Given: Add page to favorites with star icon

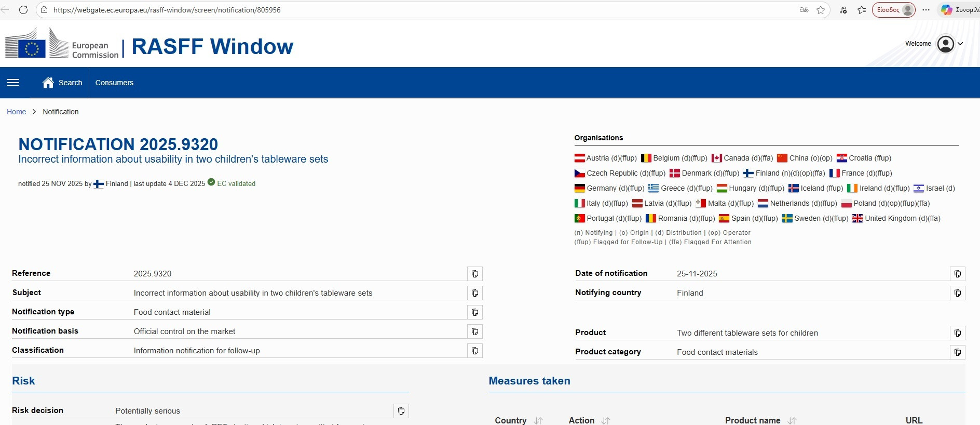Looking at the screenshot, I should (x=821, y=10).
